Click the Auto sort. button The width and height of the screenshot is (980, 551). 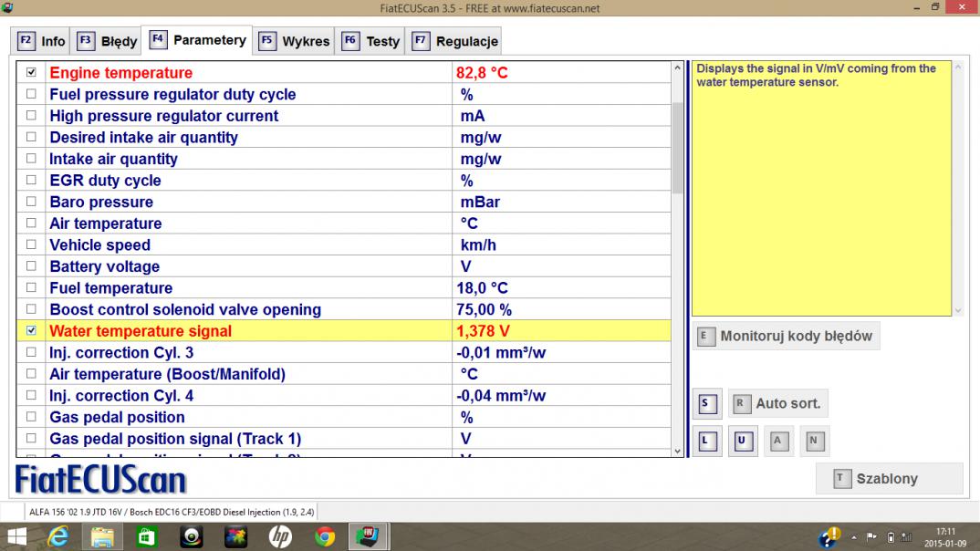point(778,403)
